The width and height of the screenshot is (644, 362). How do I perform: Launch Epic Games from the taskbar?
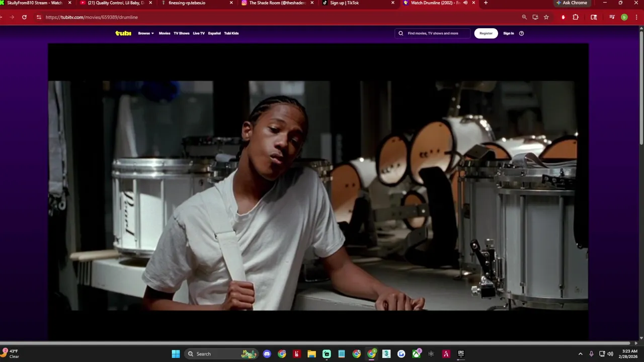coord(461,354)
